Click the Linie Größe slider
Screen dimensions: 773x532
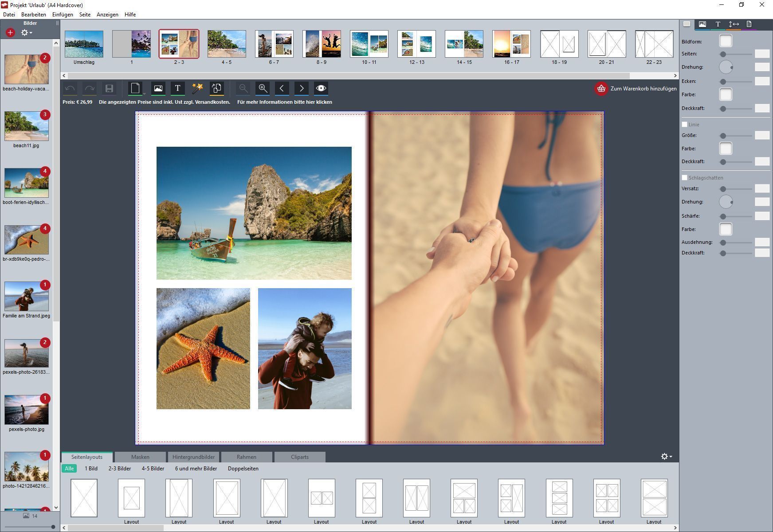click(736, 136)
